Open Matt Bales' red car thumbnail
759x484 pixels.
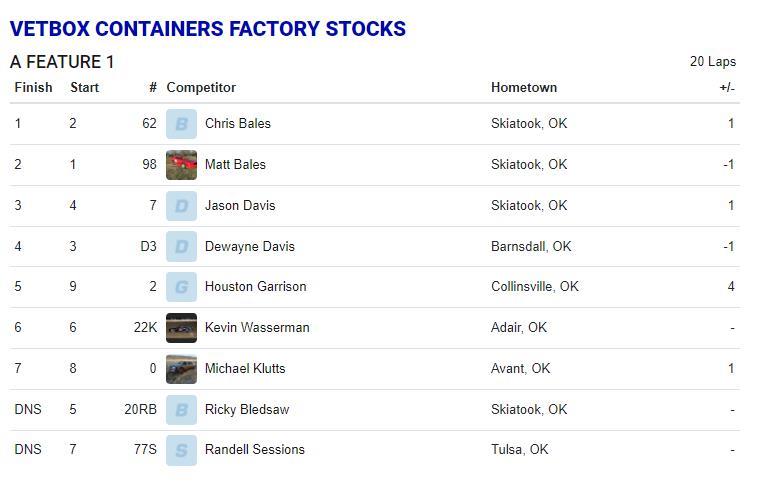[181, 164]
